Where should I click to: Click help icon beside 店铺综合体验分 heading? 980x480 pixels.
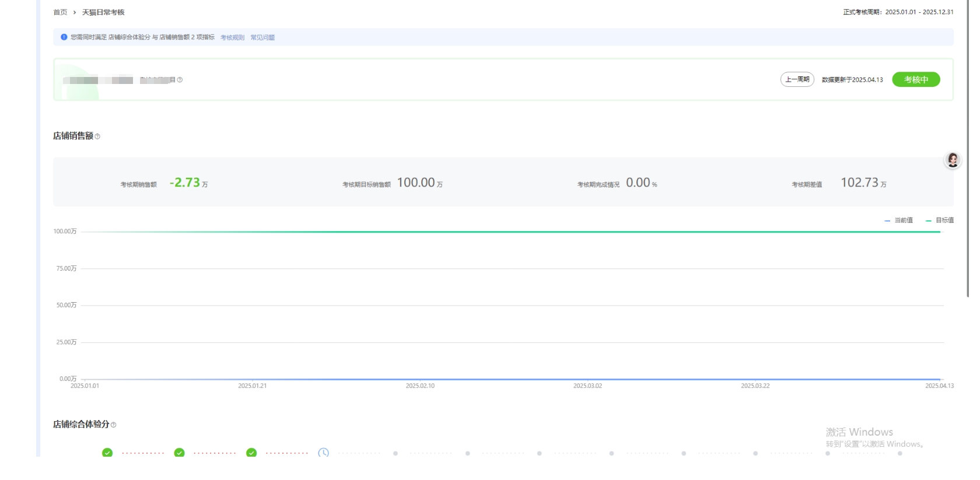click(113, 425)
